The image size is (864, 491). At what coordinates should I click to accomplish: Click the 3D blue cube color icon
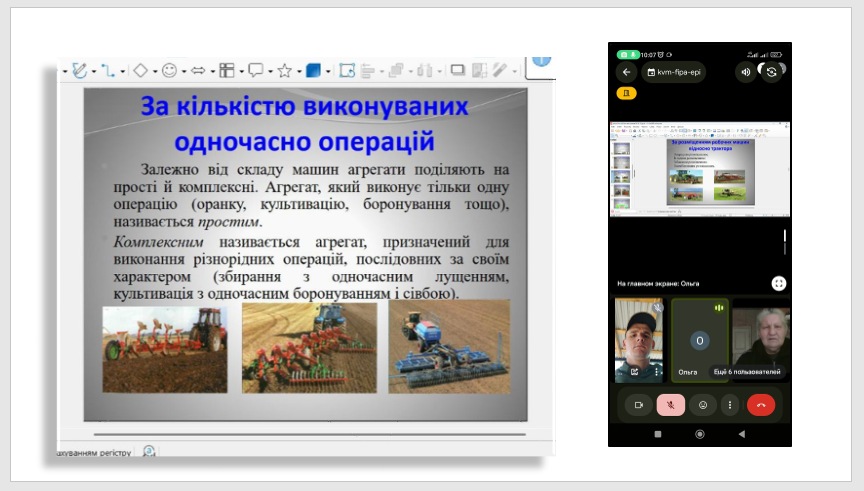coord(313,70)
